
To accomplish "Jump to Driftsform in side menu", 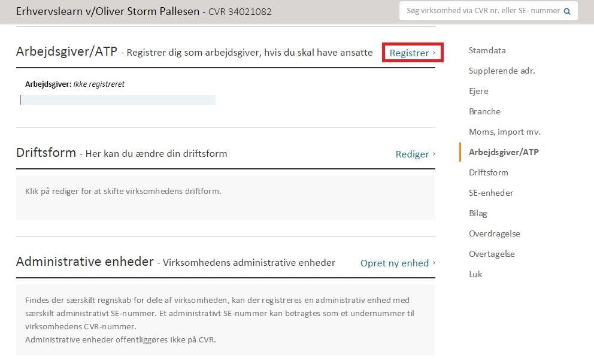I will [488, 172].
